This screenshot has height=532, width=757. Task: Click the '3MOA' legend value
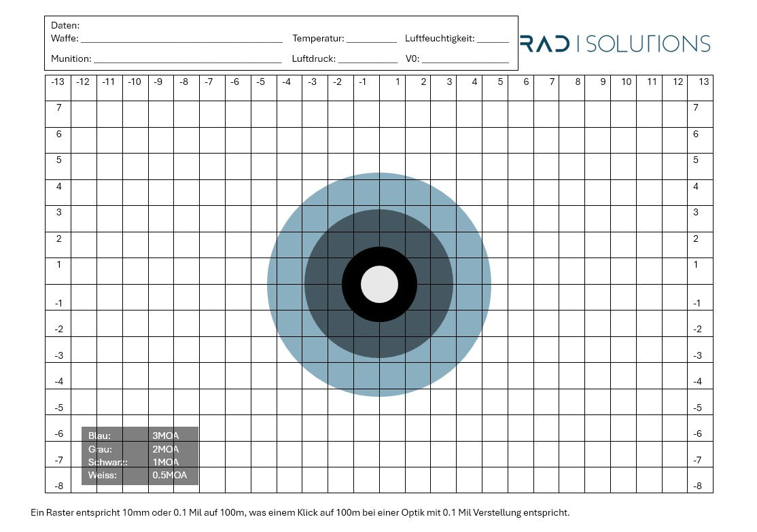166,436
